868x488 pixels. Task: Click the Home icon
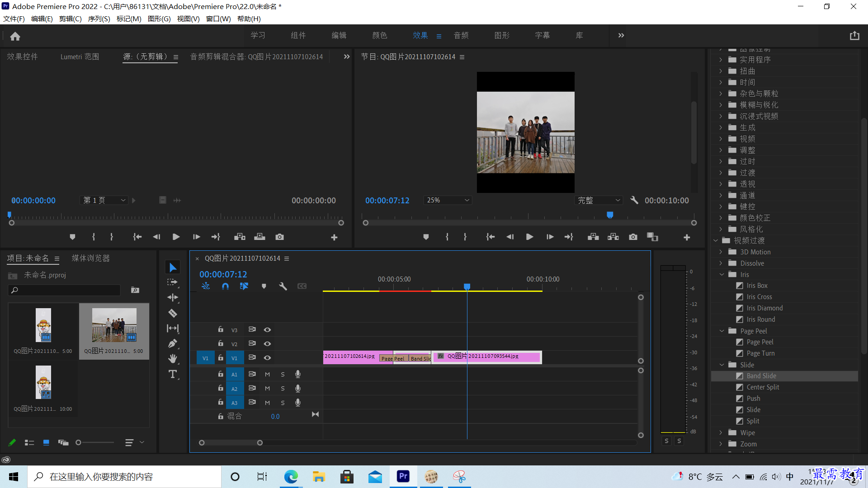tap(15, 36)
